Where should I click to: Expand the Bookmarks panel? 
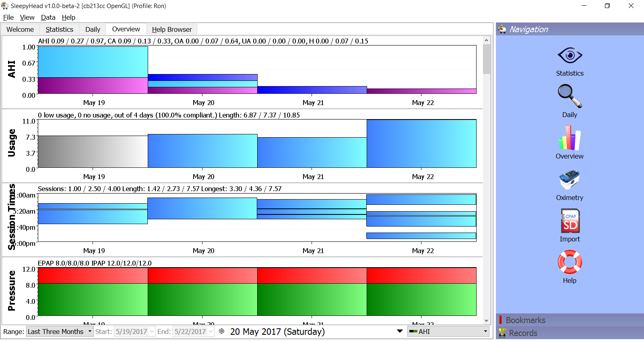click(x=570, y=320)
